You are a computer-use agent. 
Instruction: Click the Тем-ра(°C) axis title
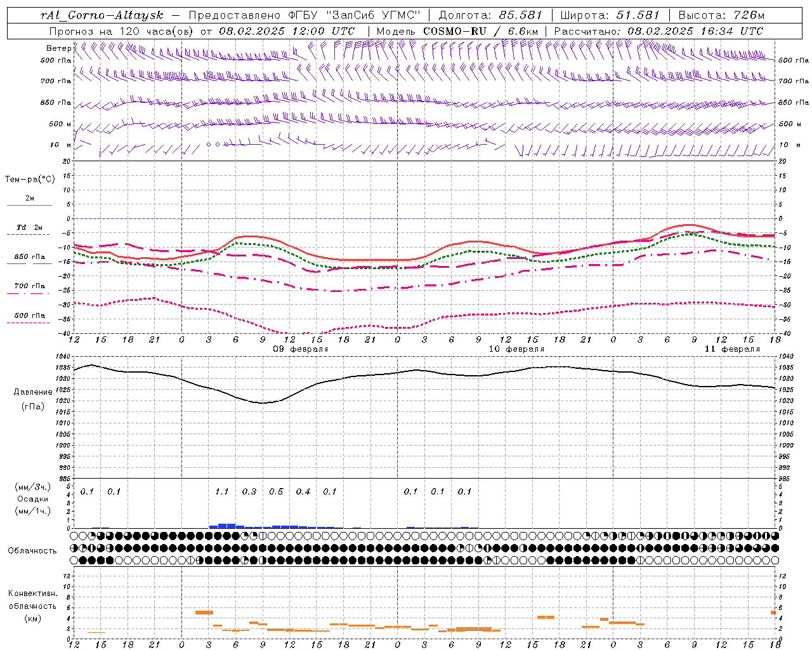pyautogui.click(x=30, y=180)
